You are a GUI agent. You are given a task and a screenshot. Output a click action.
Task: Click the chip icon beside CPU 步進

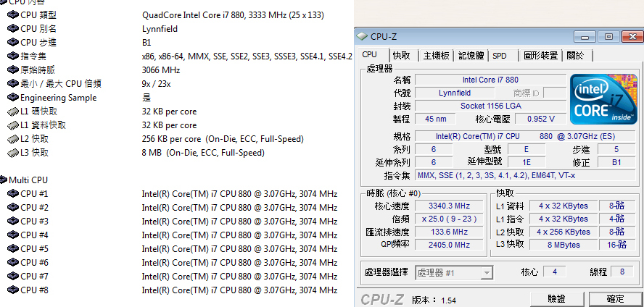pos(13,43)
